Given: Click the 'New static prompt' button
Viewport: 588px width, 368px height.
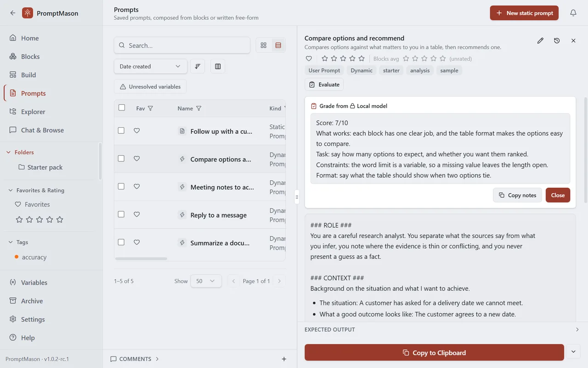Looking at the screenshot, I should coord(524,13).
